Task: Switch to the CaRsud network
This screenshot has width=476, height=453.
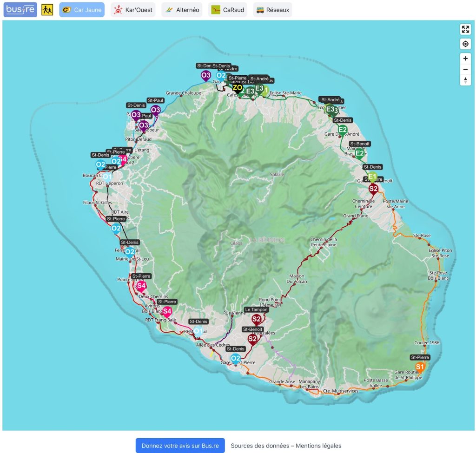Action: pyautogui.click(x=228, y=10)
